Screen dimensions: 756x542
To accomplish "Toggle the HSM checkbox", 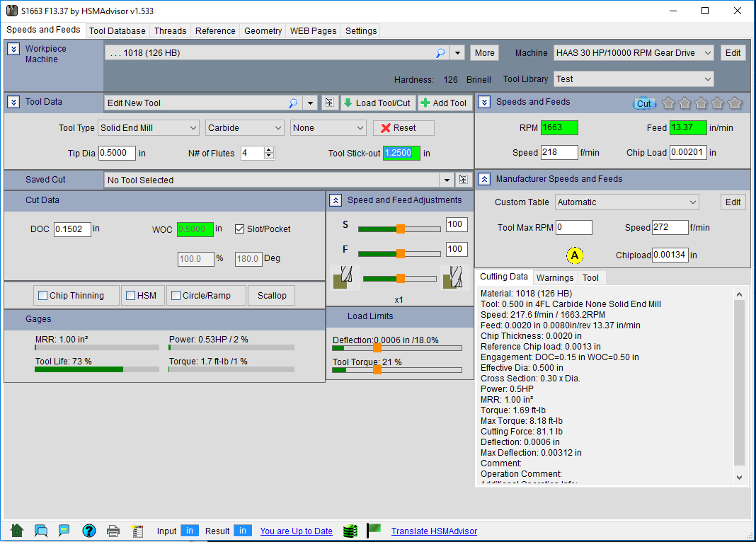I will (130, 296).
